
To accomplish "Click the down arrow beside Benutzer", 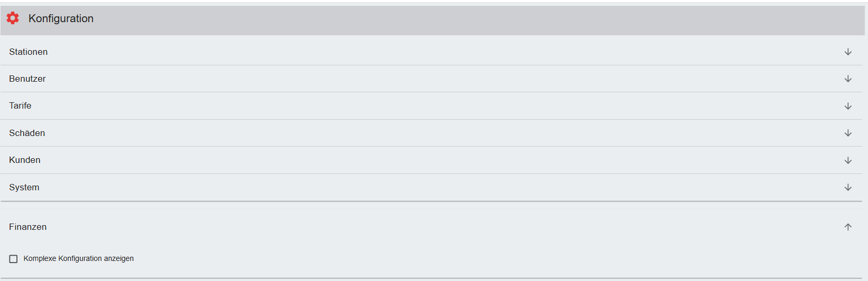I will click(848, 79).
